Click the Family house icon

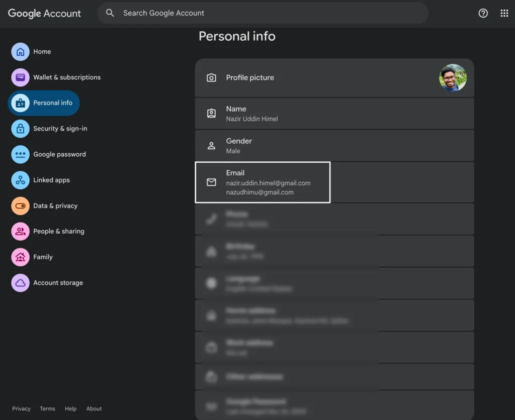pyautogui.click(x=20, y=257)
